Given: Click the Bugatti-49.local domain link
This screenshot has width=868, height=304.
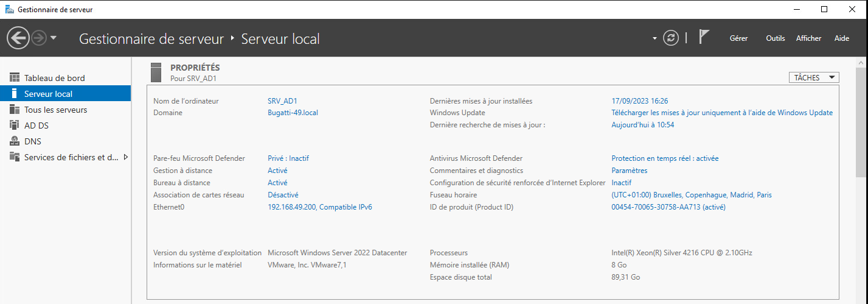Looking at the screenshot, I should coord(293,113).
